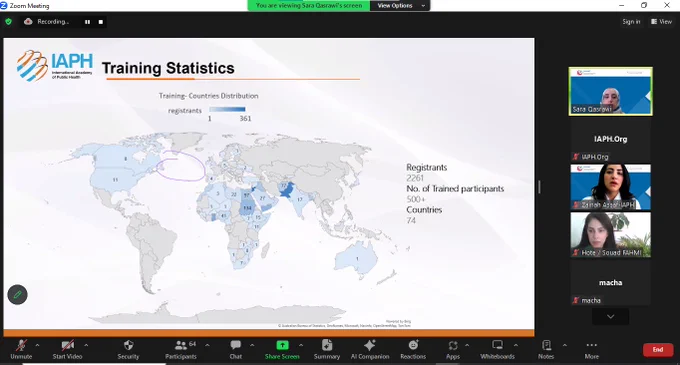
Task: Click the IAPH logo on the slide
Action: [x=55, y=66]
